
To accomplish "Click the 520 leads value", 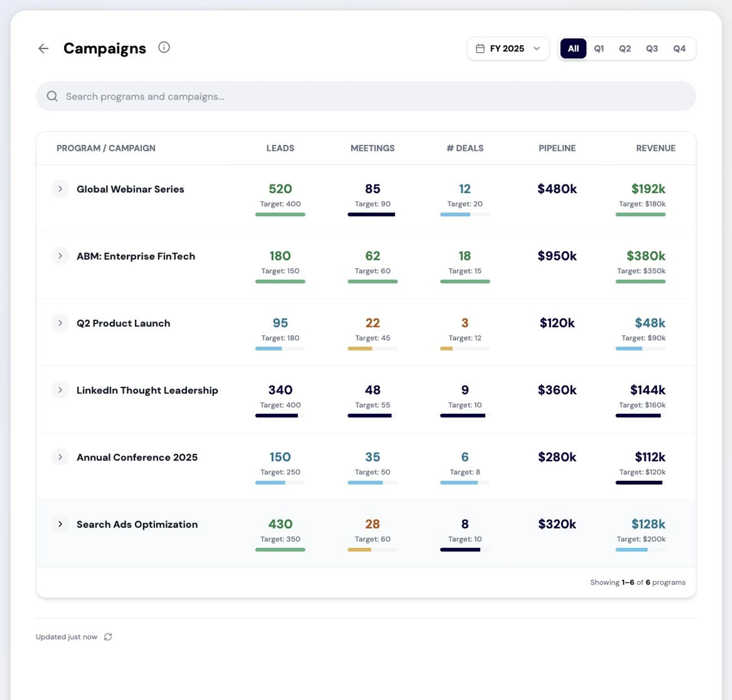I will click(x=280, y=189).
